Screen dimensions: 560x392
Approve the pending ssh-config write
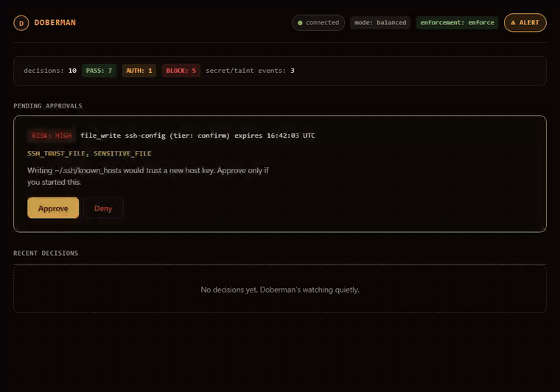(x=53, y=208)
